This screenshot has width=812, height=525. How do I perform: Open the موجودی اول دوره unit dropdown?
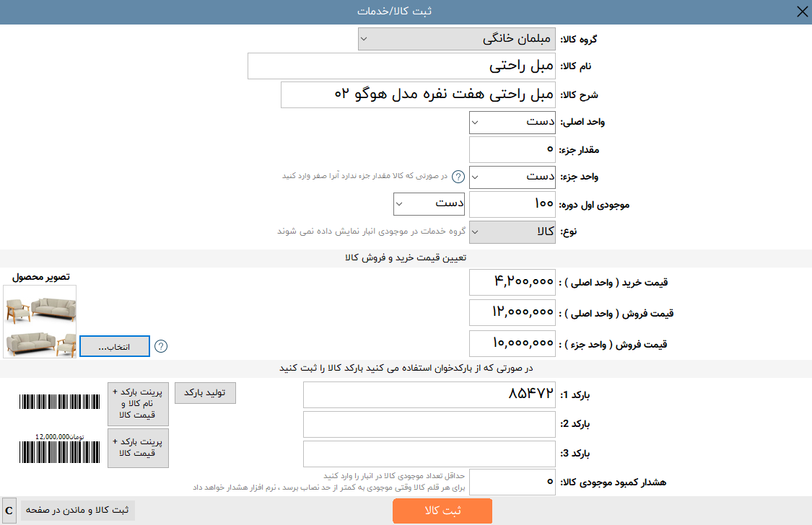point(429,204)
